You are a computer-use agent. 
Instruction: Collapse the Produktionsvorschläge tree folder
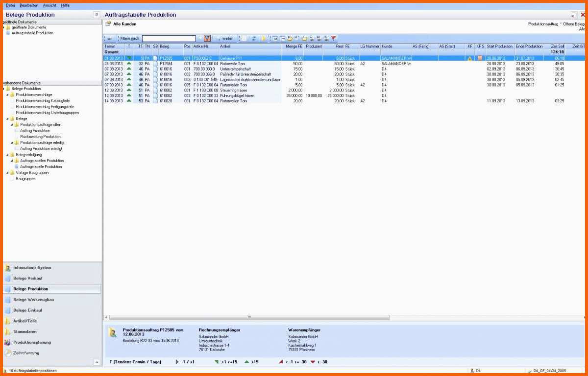pyautogui.click(x=8, y=94)
